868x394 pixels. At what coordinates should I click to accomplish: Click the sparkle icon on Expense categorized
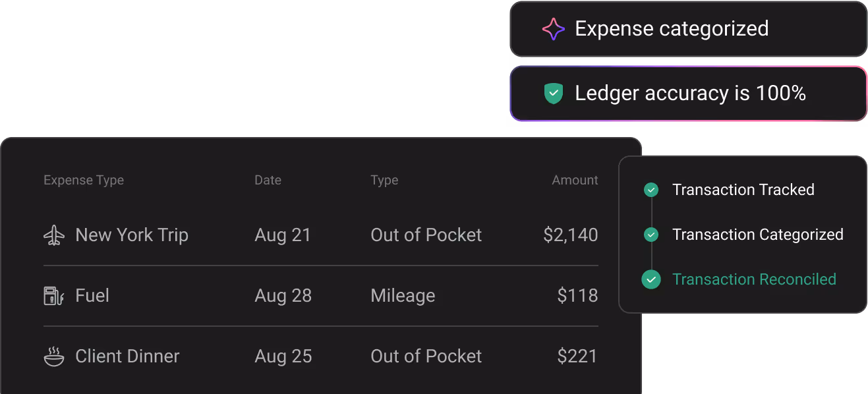pos(553,29)
